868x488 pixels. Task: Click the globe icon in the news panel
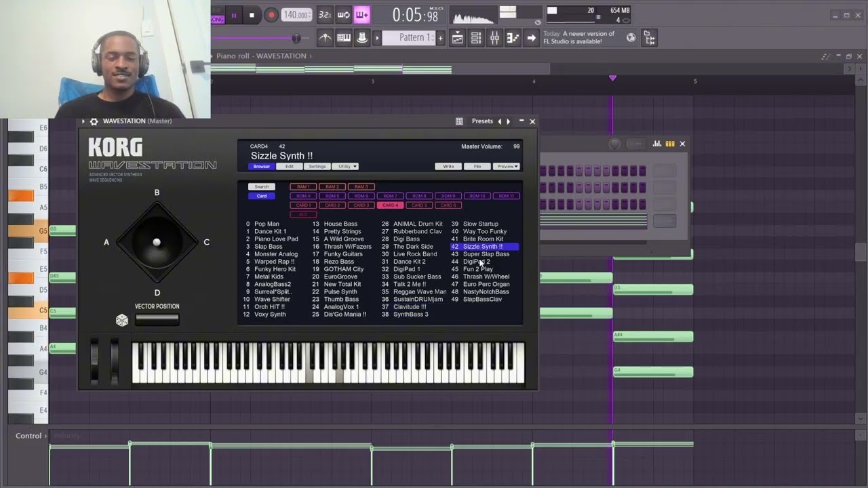(x=631, y=38)
